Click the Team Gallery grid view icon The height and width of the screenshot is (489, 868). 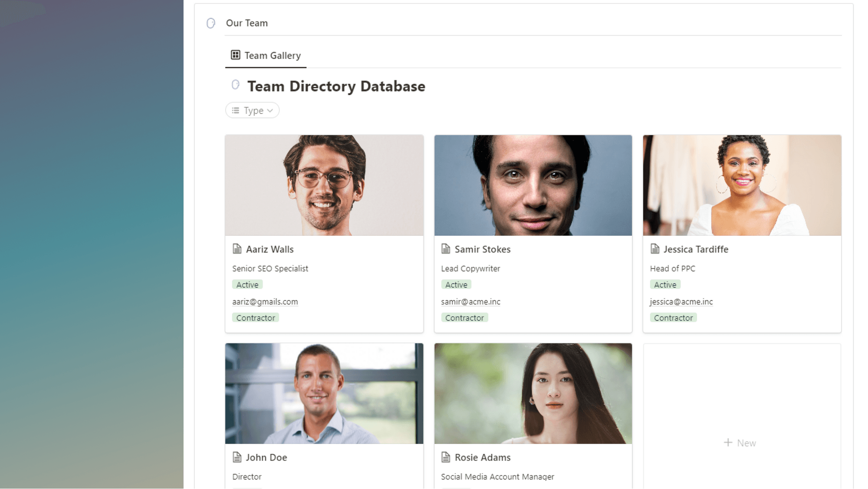235,55
